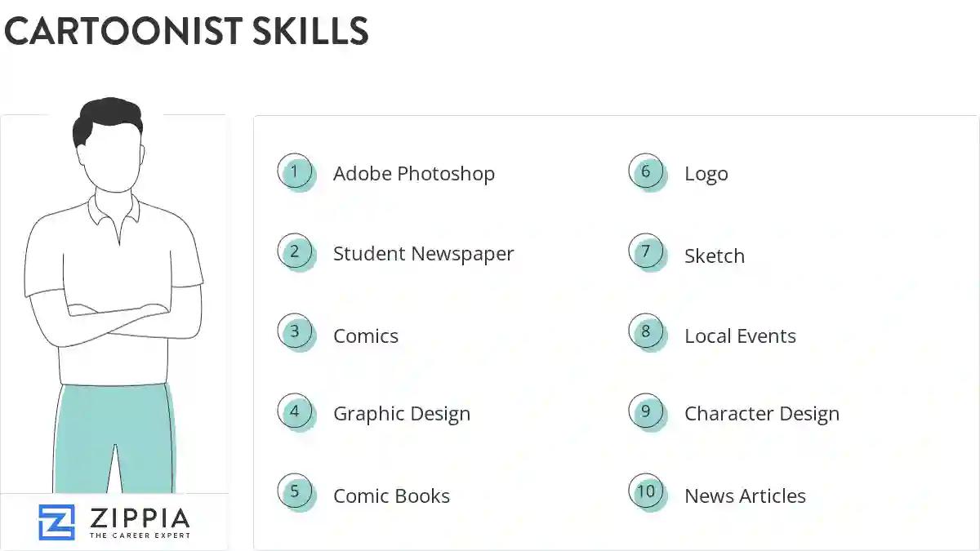Click the number 10 circle badge
The image size is (980, 551).
(646, 492)
